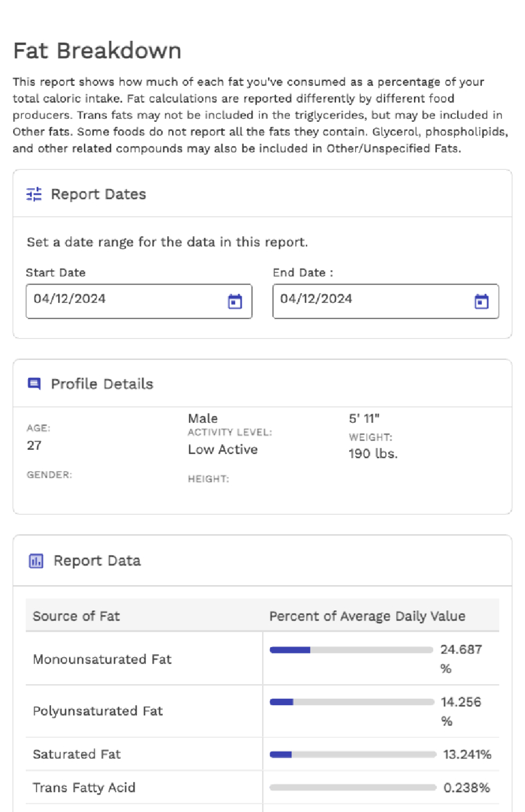Select the Monounsaturated Fat row label
The width and height of the screenshot is (525, 812).
click(x=102, y=659)
